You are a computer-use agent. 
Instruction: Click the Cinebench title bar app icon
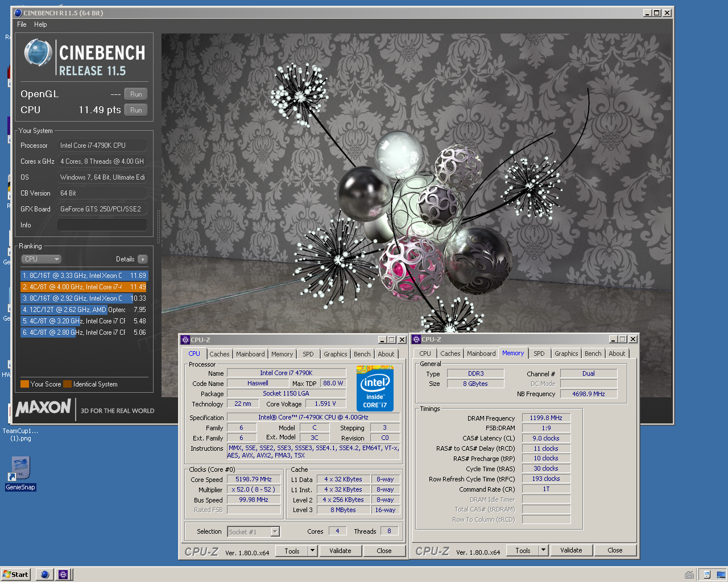click(18, 13)
